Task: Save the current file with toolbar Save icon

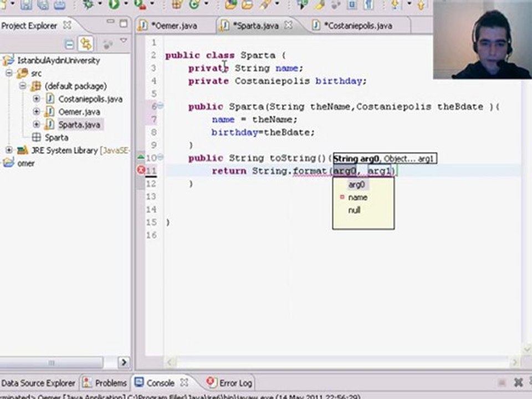Action: pyautogui.click(x=26, y=4)
